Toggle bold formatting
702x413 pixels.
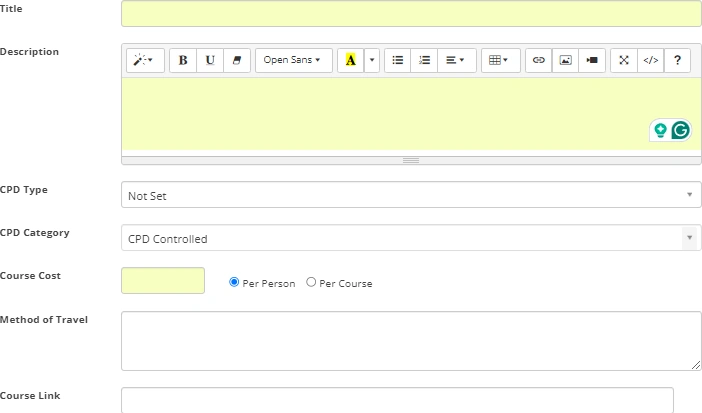point(183,60)
